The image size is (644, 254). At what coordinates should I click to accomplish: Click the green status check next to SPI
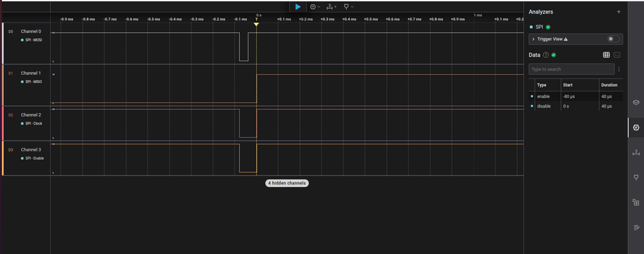(548, 27)
